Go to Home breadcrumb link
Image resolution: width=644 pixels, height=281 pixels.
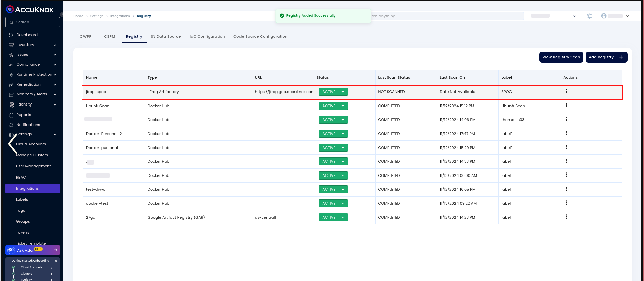(x=78, y=16)
